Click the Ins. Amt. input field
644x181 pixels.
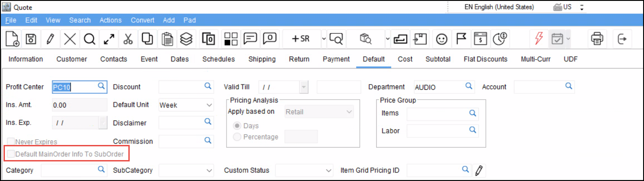coord(79,105)
